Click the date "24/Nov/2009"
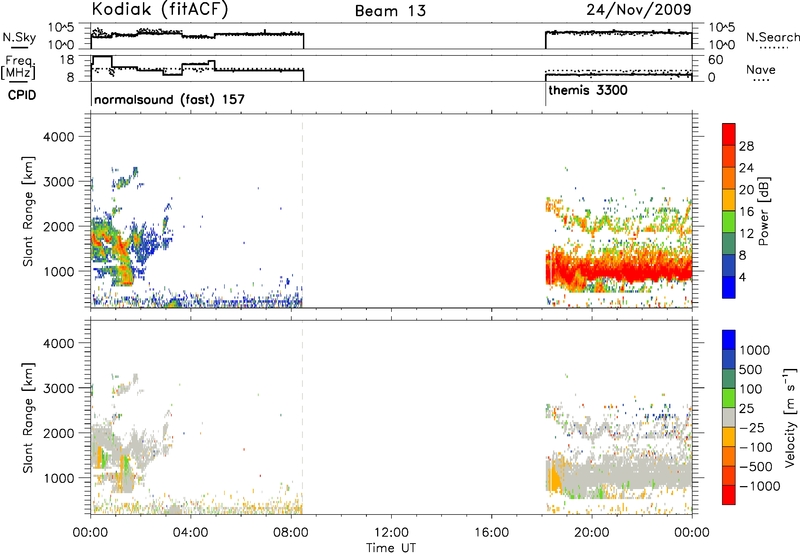The height and width of the screenshot is (554, 800). [x=638, y=9]
